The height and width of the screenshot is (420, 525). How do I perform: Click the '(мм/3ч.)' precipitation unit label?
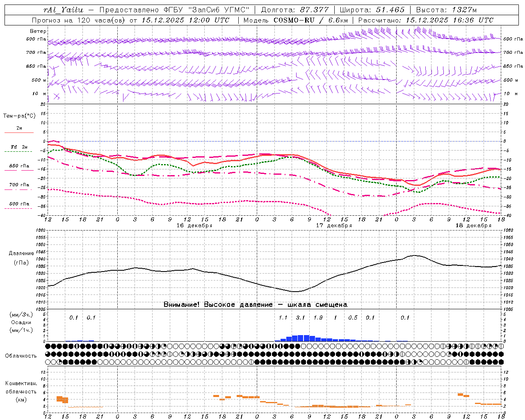(x=21, y=315)
